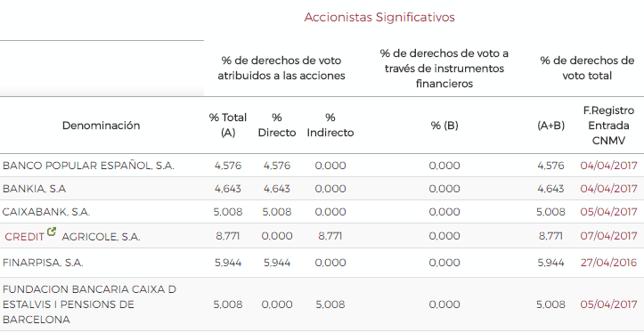The width and height of the screenshot is (644, 333).
Task: Click the % (B) column header
Action: pyautogui.click(x=444, y=126)
